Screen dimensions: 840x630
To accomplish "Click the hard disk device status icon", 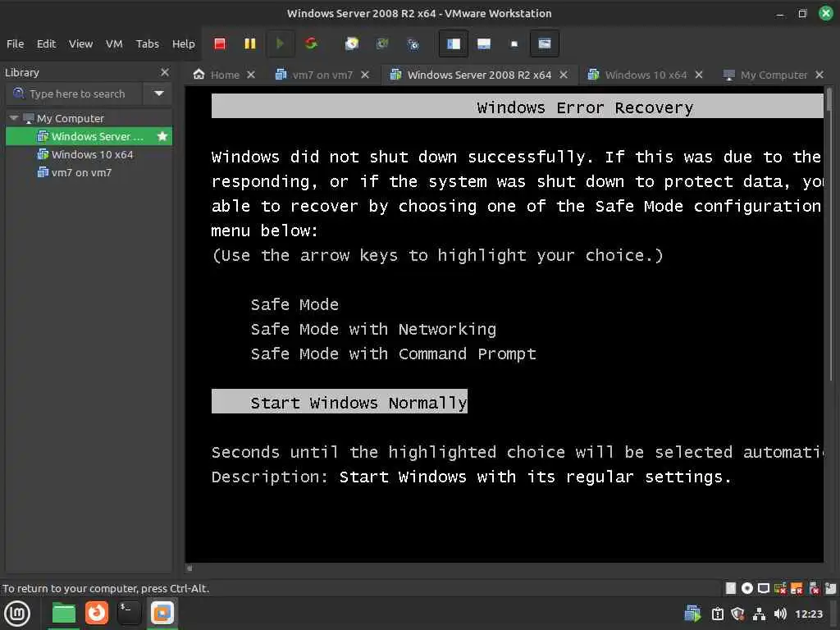I will 730,589.
